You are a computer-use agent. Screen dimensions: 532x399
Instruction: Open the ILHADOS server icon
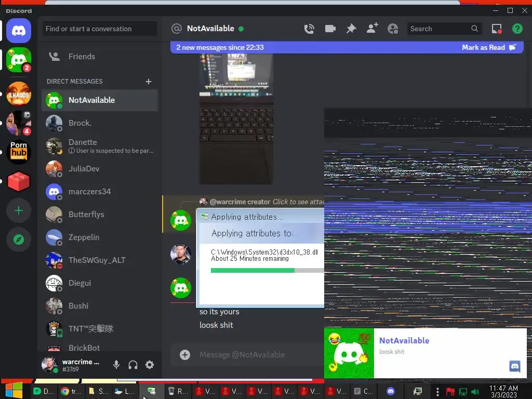pyautogui.click(x=19, y=94)
